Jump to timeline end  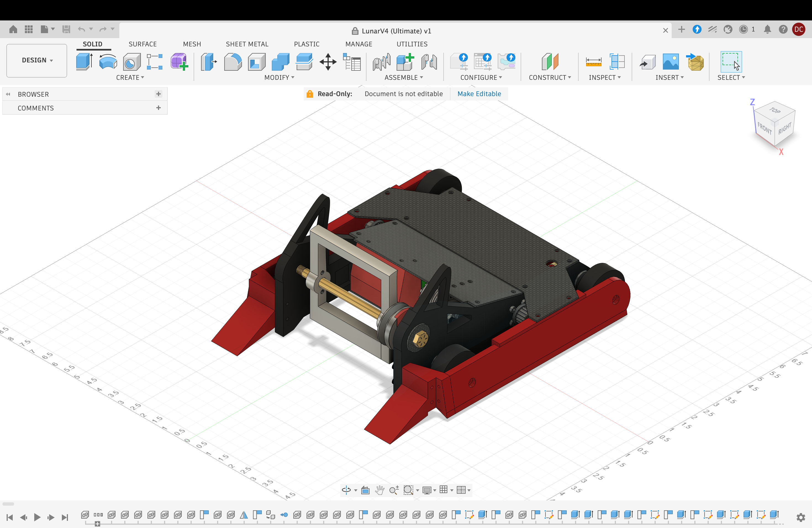point(65,518)
